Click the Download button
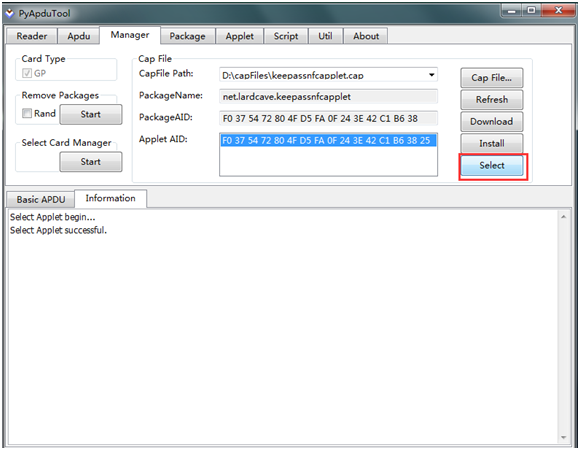The image size is (580, 450). [492, 121]
